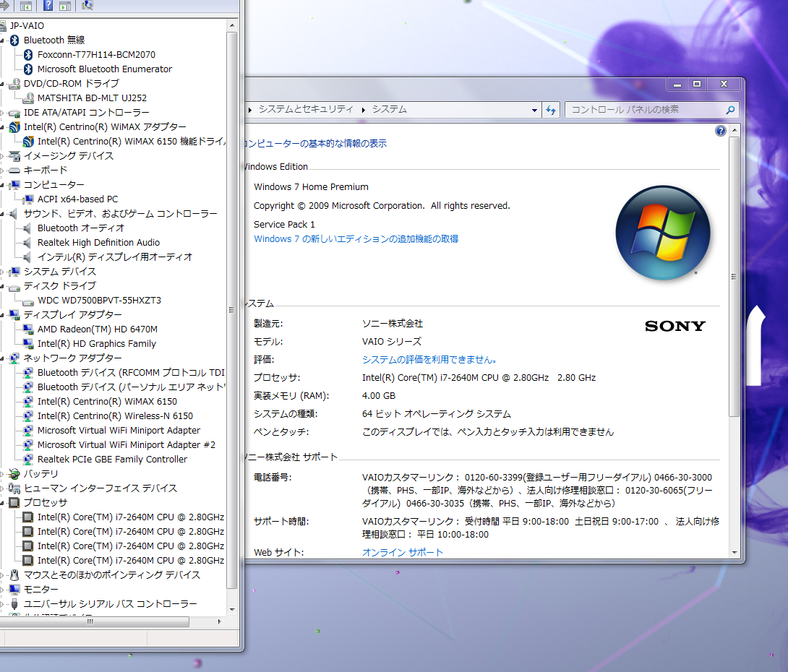This screenshot has width=788, height=672.
Task: Select the Bluetooth オーディオ device
Action: pos(81,228)
